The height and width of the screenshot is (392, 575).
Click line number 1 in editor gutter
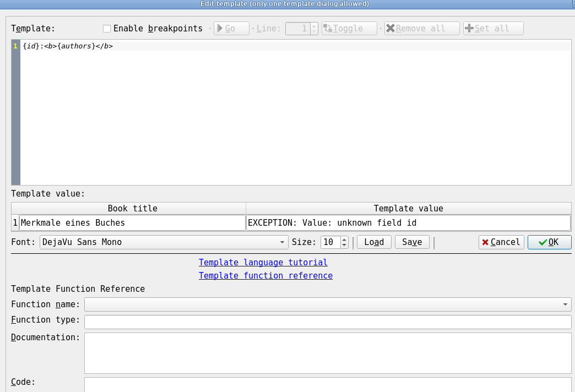click(15, 46)
